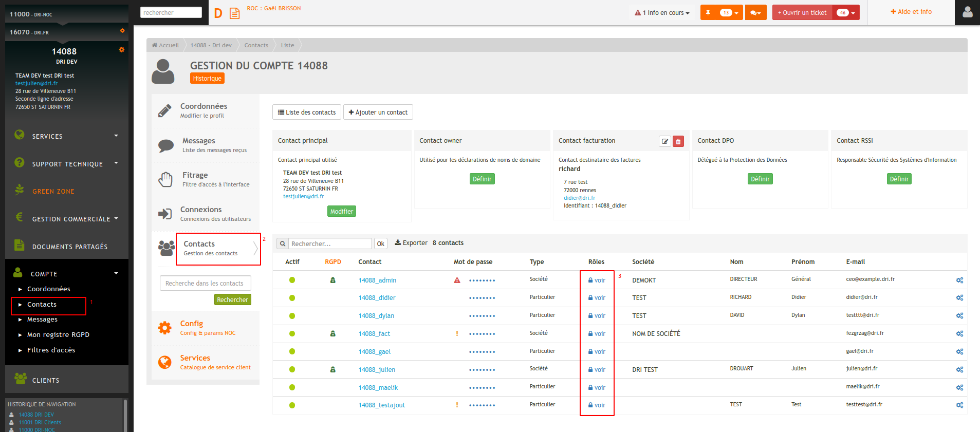Open settings gears for 14088_dylan row
Image resolution: width=980 pixels, height=432 pixels.
[x=959, y=316]
